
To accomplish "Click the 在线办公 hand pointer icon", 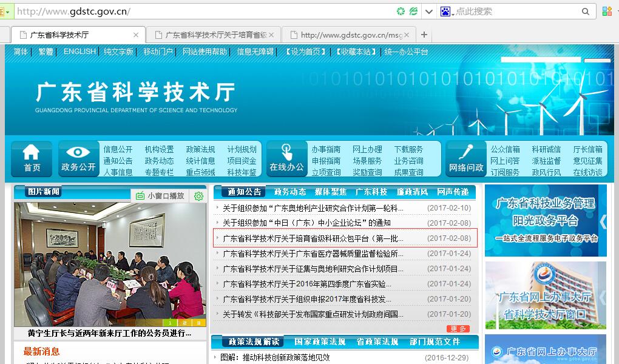I will point(286,158).
